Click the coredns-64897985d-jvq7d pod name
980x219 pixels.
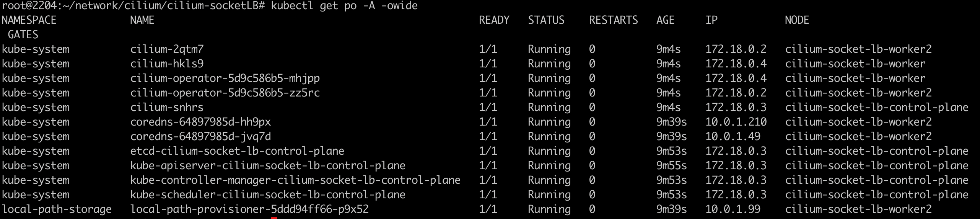[200, 137]
